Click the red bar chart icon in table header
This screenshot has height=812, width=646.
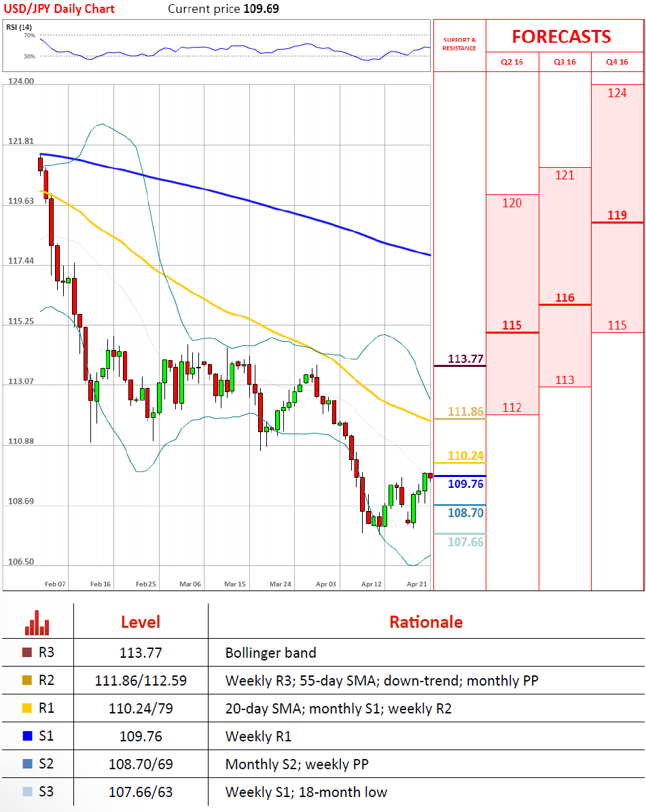click(37, 621)
